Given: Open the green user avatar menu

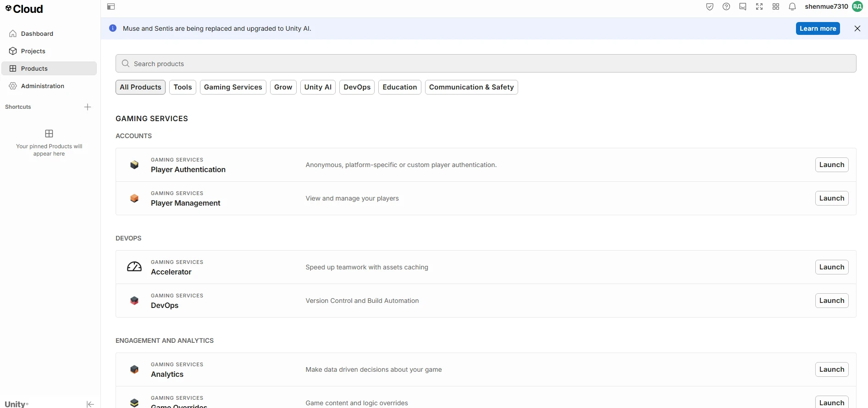Looking at the screenshot, I should pos(857,6).
